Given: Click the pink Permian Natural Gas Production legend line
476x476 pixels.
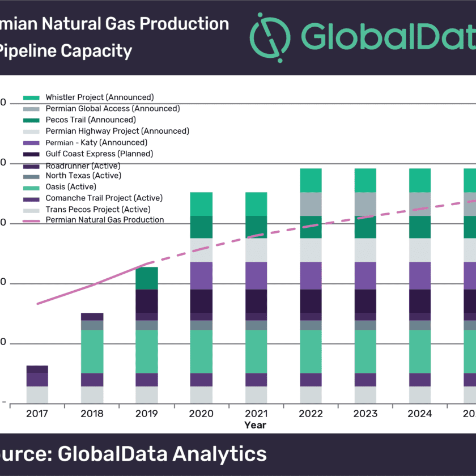Looking at the screenshot, I should pyautogui.click(x=31, y=221).
